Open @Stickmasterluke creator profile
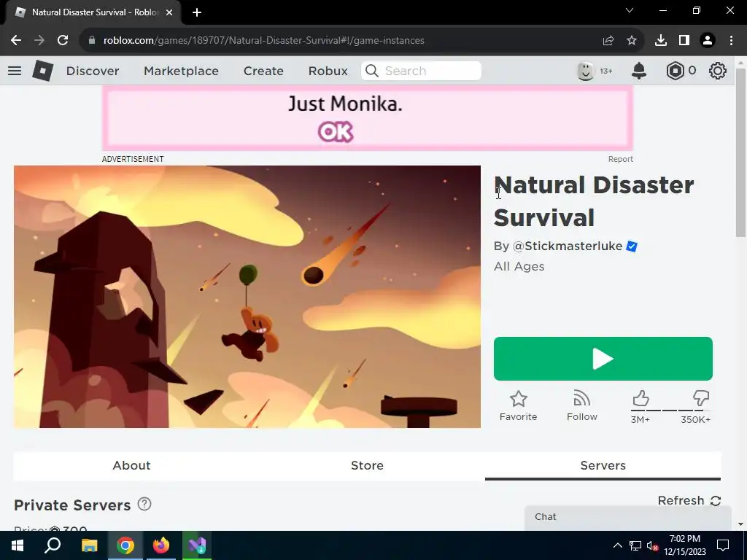The image size is (747, 560). (568, 246)
